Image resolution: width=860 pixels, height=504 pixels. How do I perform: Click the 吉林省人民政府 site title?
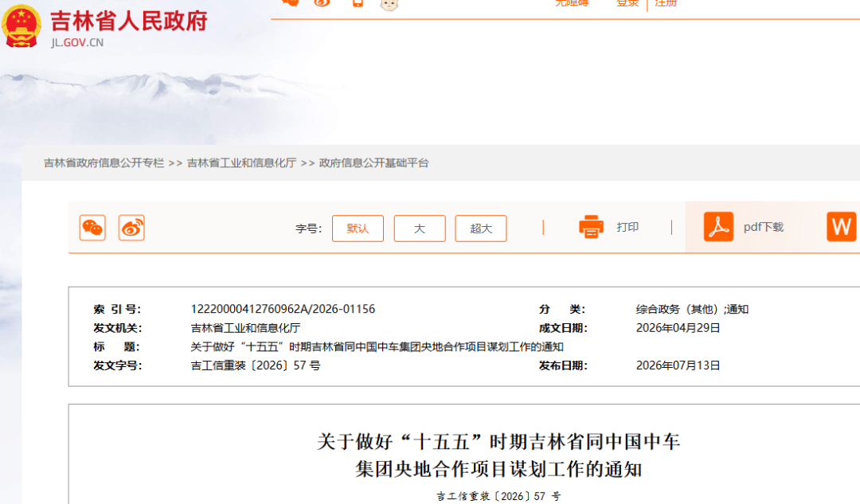click(x=129, y=21)
